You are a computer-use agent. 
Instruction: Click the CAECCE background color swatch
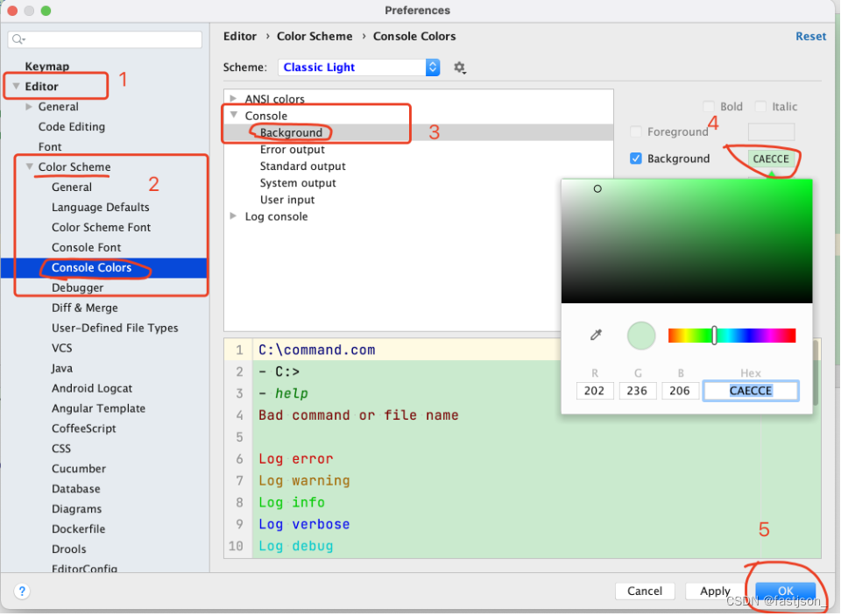(x=771, y=159)
